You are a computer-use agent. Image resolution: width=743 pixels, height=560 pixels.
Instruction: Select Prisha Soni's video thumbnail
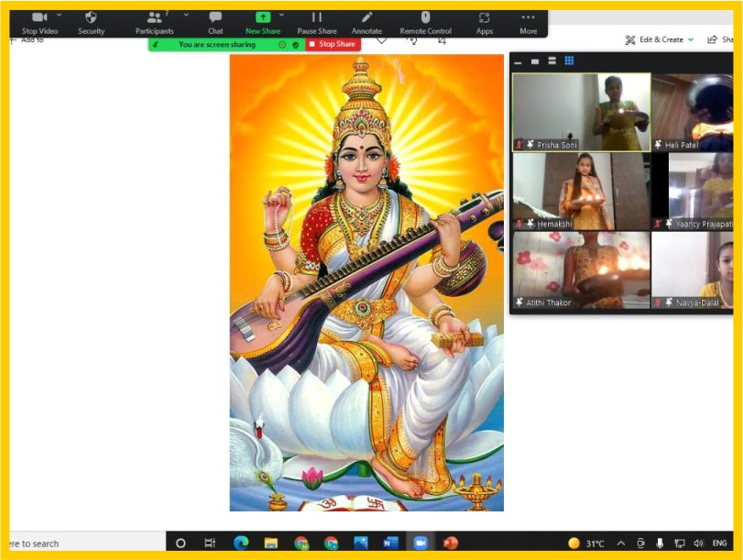coord(582,113)
